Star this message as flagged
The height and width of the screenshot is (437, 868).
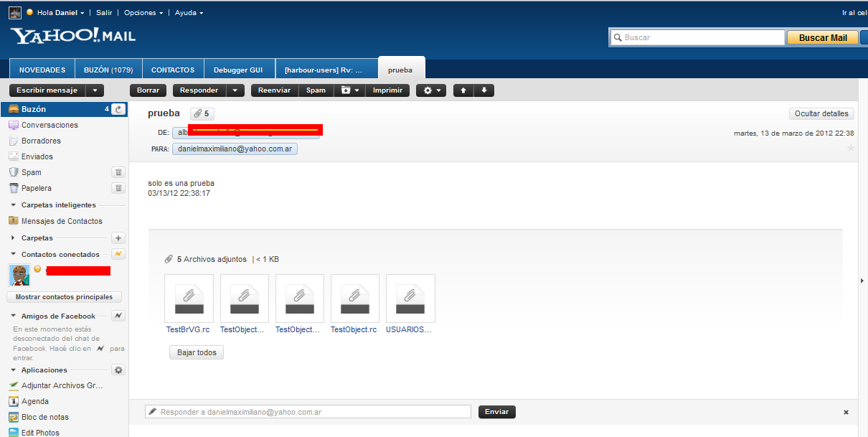tap(851, 148)
